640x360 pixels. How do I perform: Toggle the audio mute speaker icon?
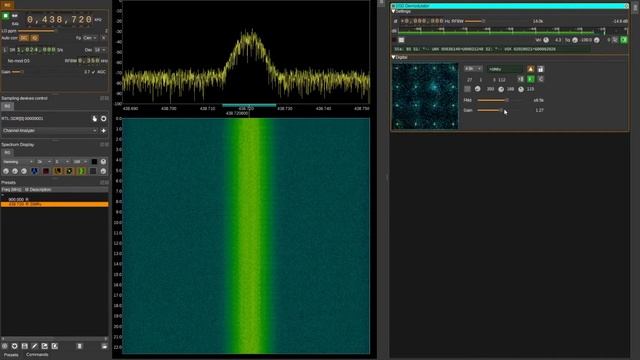tap(624, 40)
